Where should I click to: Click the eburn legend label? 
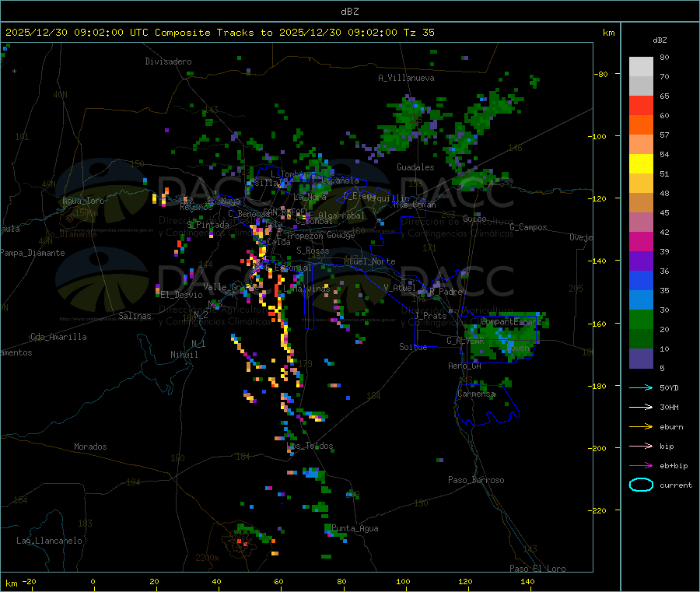(x=671, y=427)
